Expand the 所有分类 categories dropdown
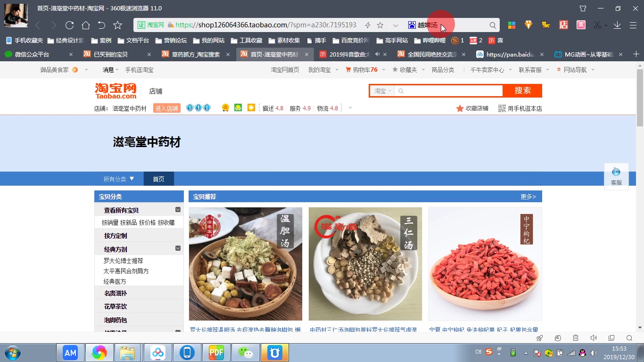Viewport: 644px width, 362px height. pos(118,179)
